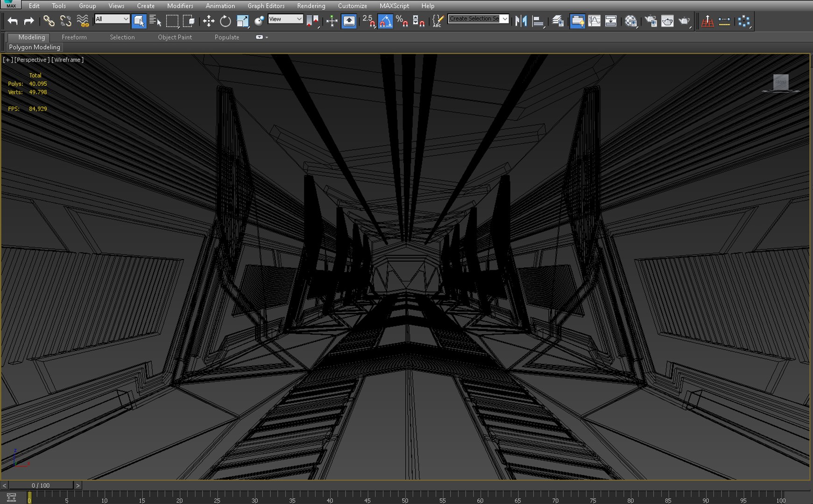Click the Perspective viewport label
The image size is (813, 504).
click(x=32, y=60)
